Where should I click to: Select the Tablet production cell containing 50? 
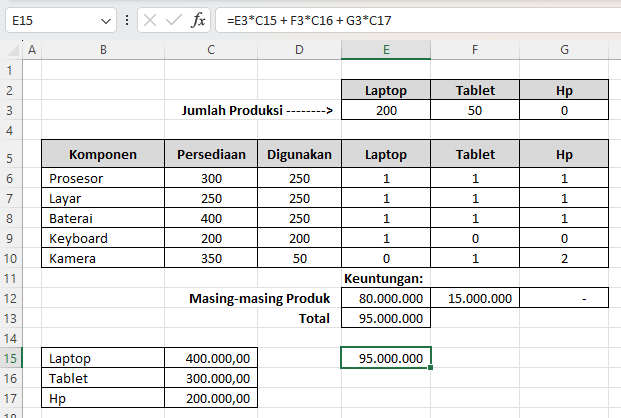click(x=475, y=111)
